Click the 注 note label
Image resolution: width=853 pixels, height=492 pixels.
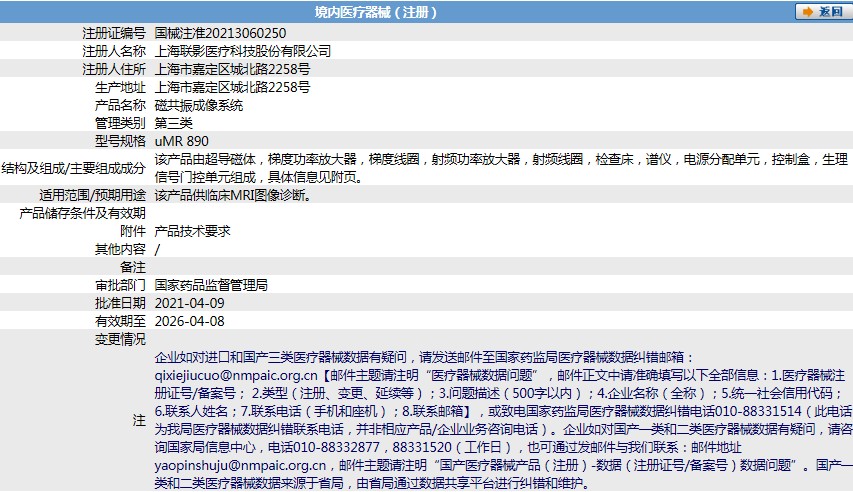[x=139, y=420]
